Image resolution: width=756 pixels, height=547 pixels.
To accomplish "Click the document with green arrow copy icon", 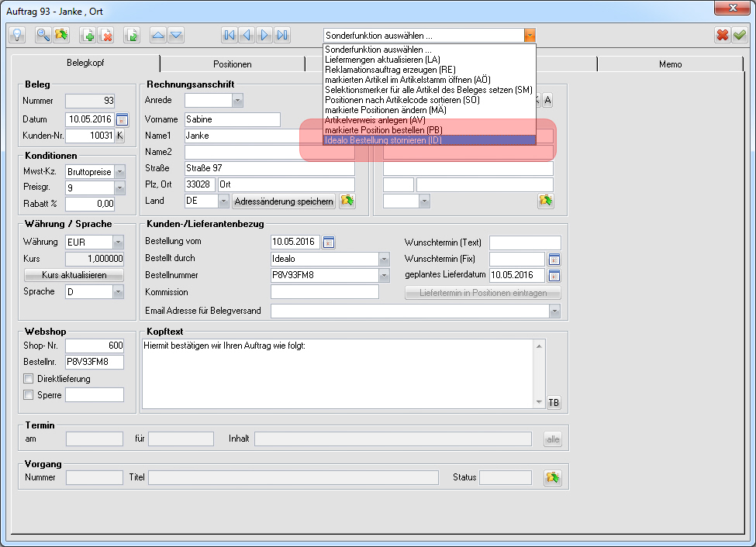I will point(132,35).
